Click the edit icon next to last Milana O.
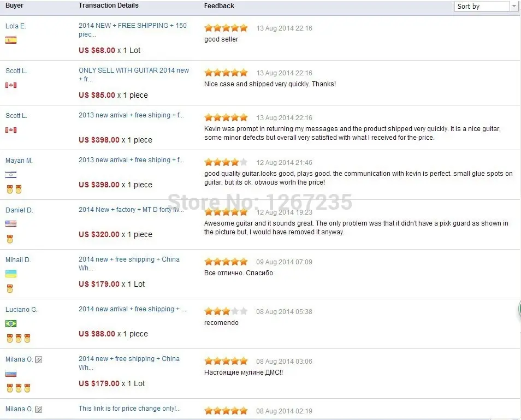 tap(39, 410)
